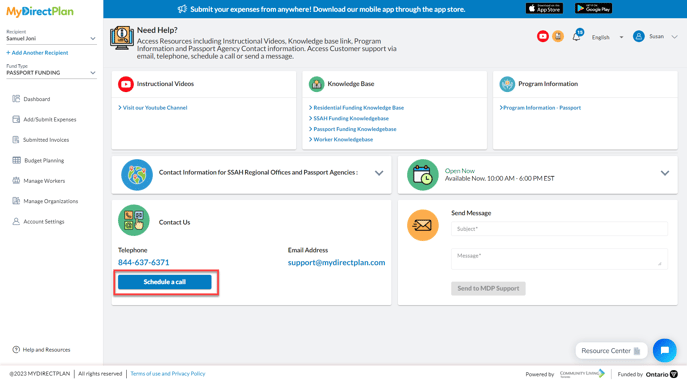Expand SSAH Regional Offices contact information
The image size is (687, 383).
379,173
